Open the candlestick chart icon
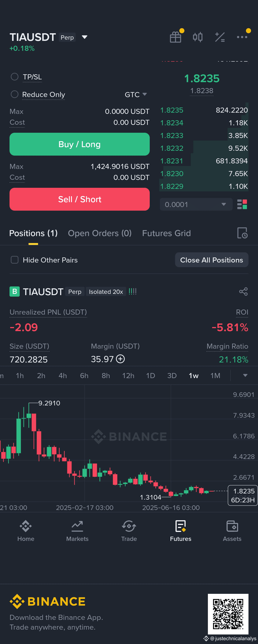Screen dimensions: 258x644 tap(198, 37)
